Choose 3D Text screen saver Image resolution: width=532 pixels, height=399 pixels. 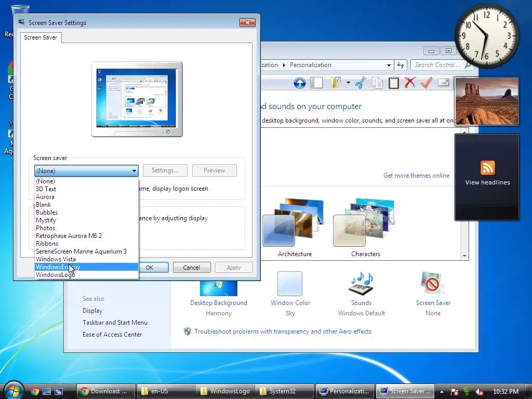click(x=86, y=189)
